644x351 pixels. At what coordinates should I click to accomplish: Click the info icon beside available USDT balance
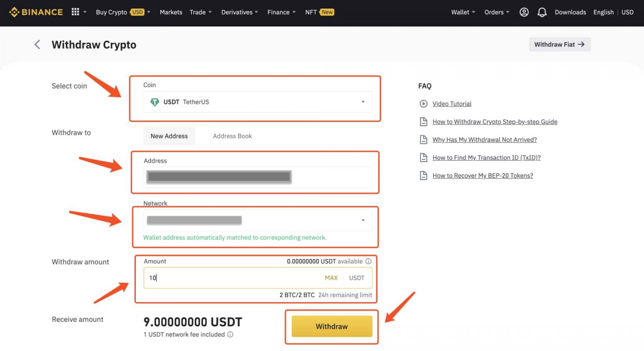click(x=368, y=261)
